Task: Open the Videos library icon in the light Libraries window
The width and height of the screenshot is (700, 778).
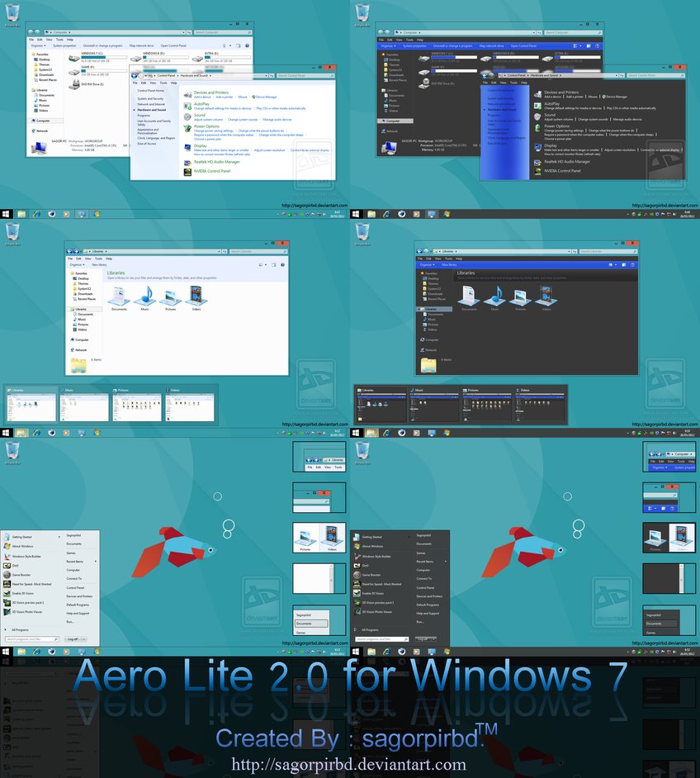Action: coord(196,297)
